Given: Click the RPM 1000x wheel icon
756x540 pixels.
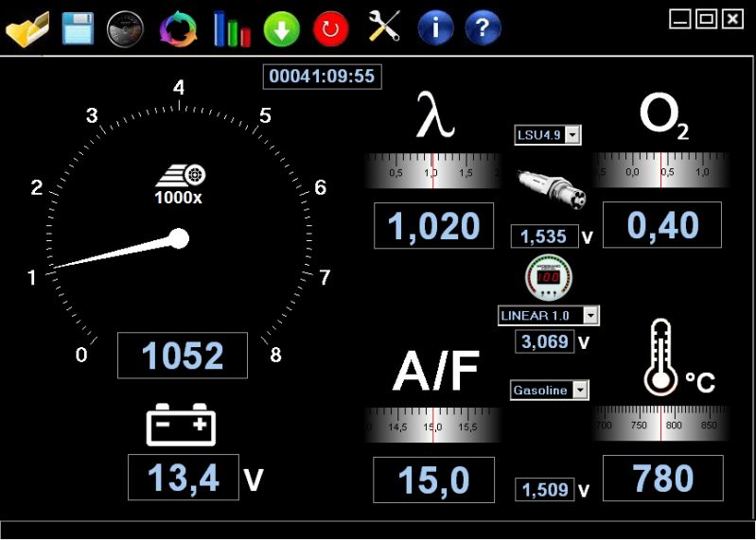Looking at the screenshot, I should [x=182, y=176].
